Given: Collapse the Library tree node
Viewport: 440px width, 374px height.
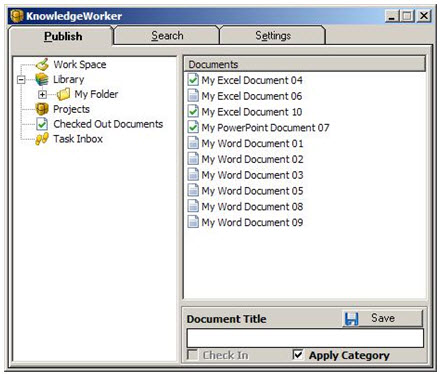Looking at the screenshot, I should coord(21,80).
